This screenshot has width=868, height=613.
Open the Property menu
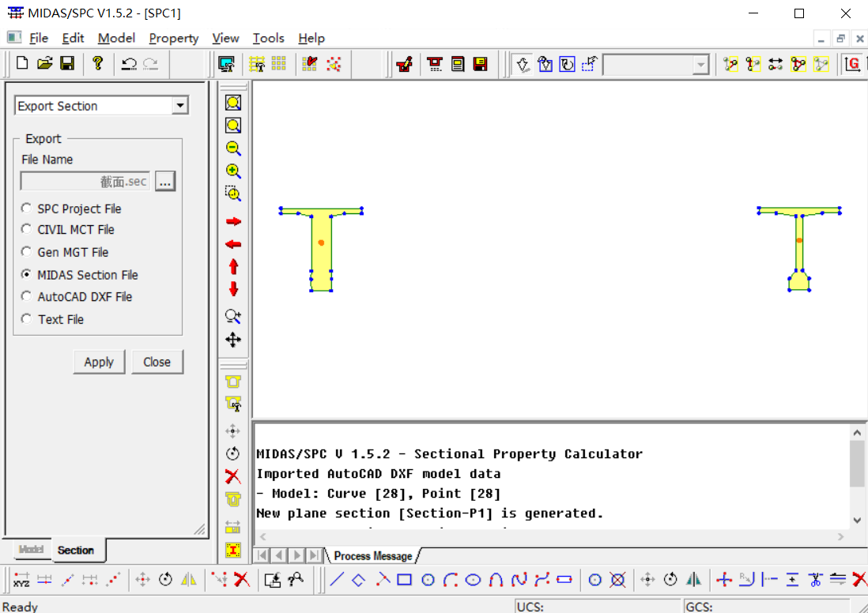tap(173, 38)
